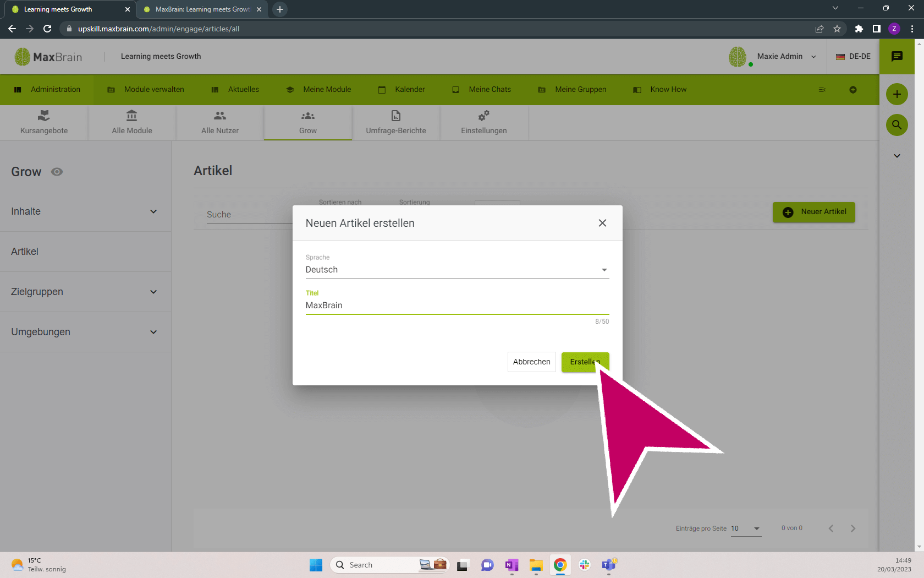The height and width of the screenshot is (578, 924).
Task: Click the page vertical scrollbar
Action: (x=919, y=295)
